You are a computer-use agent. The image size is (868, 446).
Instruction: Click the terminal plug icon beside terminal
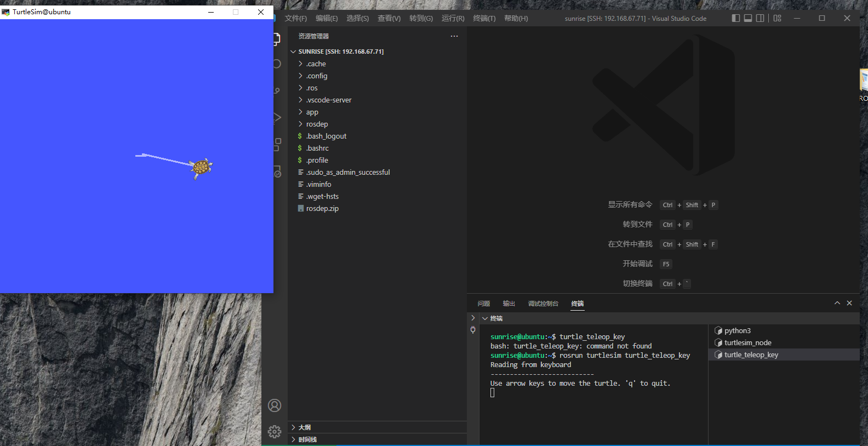click(473, 330)
